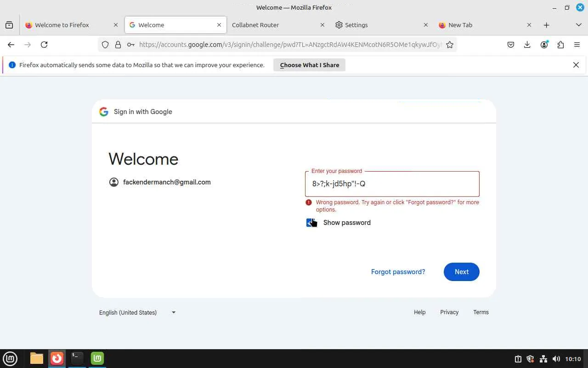Go back to the previous page
The width and height of the screenshot is (588, 368).
coord(11,45)
